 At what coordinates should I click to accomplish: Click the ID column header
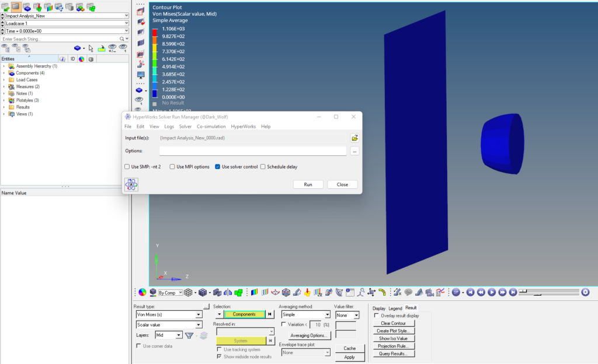pyautogui.click(x=72, y=59)
